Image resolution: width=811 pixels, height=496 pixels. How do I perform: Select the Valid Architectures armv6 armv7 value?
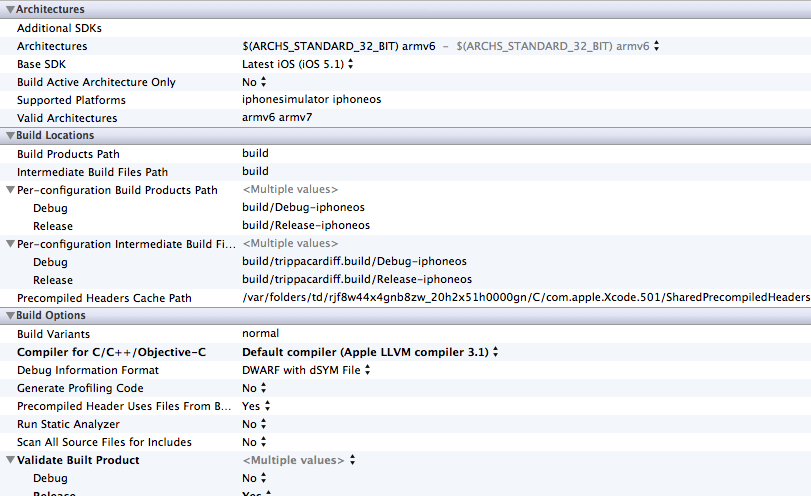pyautogui.click(x=277, y=118)
